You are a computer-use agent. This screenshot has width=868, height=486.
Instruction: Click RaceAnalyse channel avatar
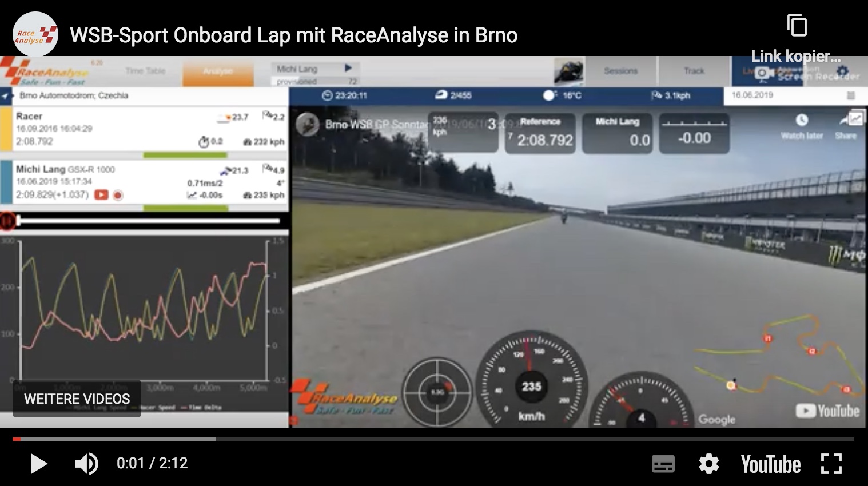[35, 34]
